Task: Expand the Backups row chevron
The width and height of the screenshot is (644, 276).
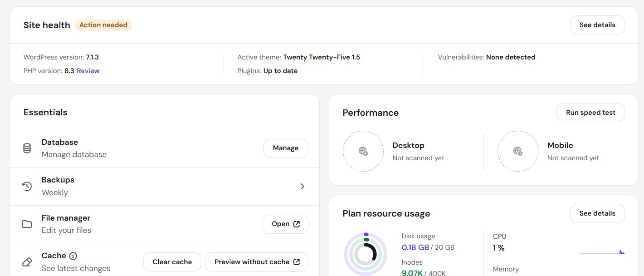Action: click(302, 186)
